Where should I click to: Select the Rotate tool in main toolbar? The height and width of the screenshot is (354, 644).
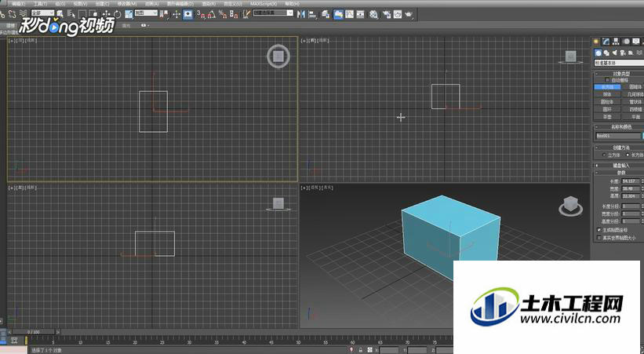pyautogui.click(x=118, y=14)
